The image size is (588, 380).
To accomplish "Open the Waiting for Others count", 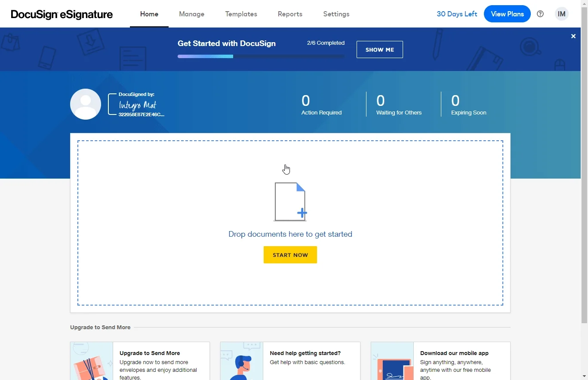I will 399,105.
